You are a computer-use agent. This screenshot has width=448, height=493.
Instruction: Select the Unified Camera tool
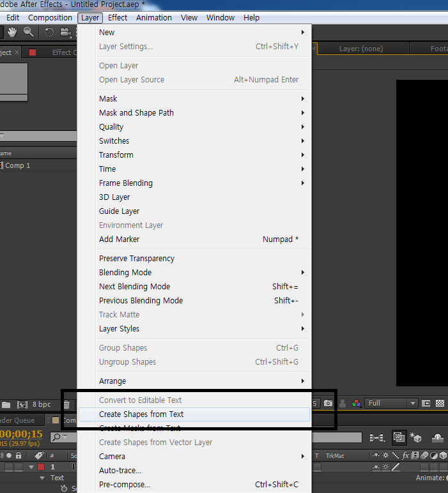click(65, 32)
